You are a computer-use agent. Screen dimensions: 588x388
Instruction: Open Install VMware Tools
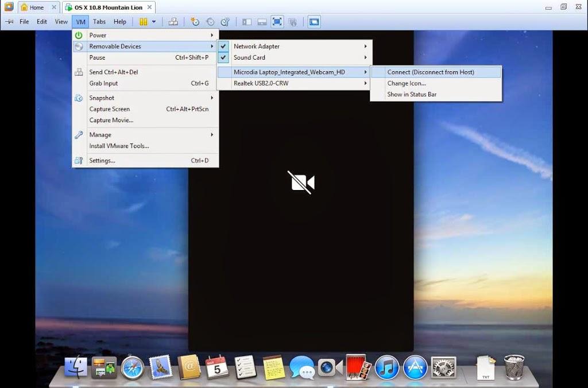[119, 146]
